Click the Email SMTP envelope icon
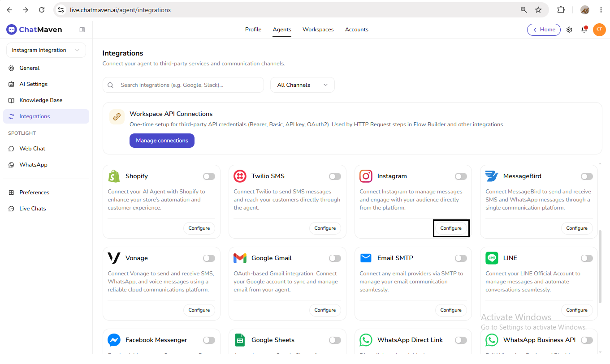This screenshot has width=610, height=364. pyautogui.click(x=366, y=258)
